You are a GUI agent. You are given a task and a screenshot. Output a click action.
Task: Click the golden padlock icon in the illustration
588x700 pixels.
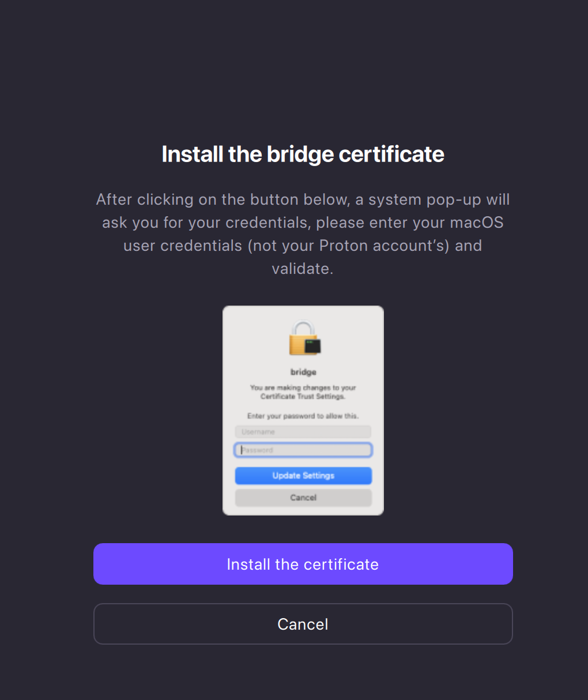click(304, 338)
